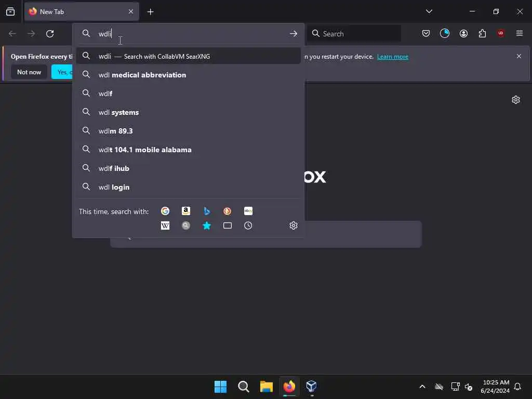This screenshot has width=532, height=399.
Task: Dismiss the Open Firefox notification bar
Action: (519, 56)
